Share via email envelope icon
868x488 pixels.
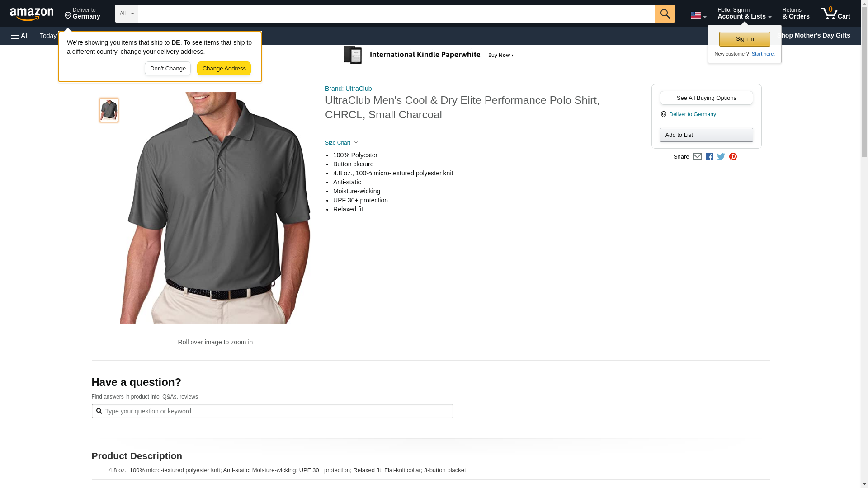point(697,157)
